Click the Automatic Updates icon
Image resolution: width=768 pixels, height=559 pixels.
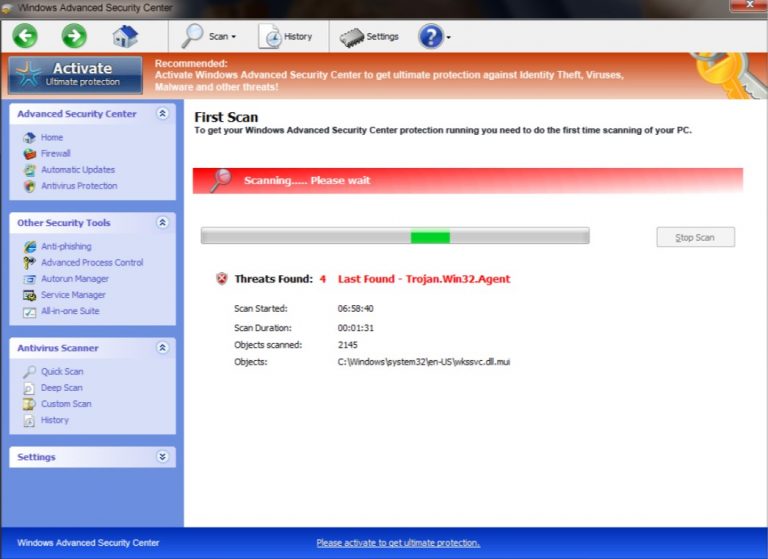tap(29, 170)
